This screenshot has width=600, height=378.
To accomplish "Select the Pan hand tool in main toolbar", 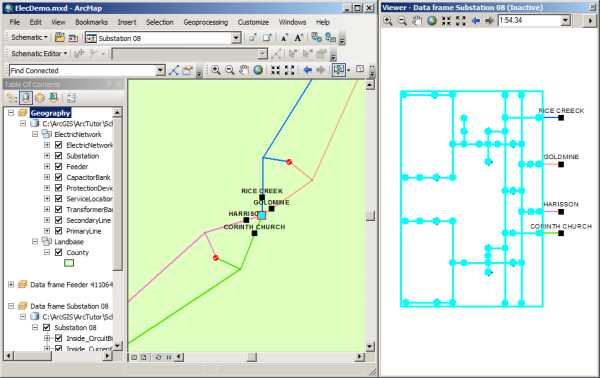I will tap(244, 70).
